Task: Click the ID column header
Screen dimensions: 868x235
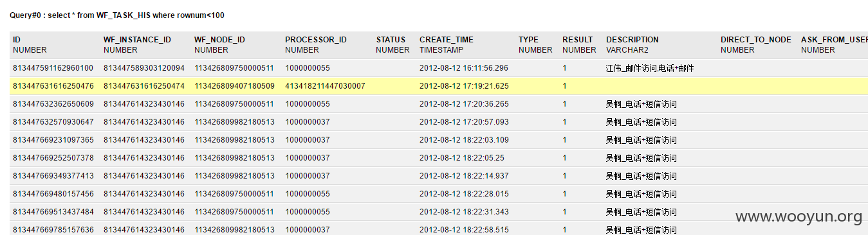Action: click(17, 40)
